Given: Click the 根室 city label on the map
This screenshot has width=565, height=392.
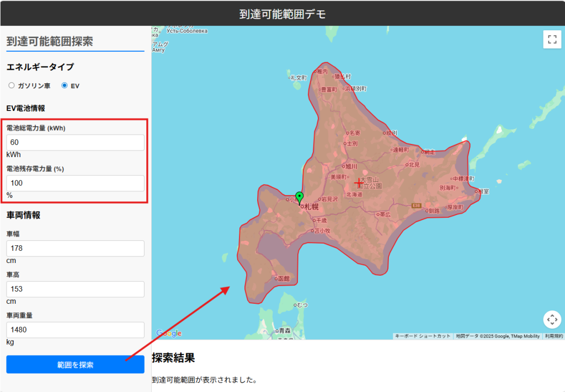Looking at the screenshot, I should [484, 191].
